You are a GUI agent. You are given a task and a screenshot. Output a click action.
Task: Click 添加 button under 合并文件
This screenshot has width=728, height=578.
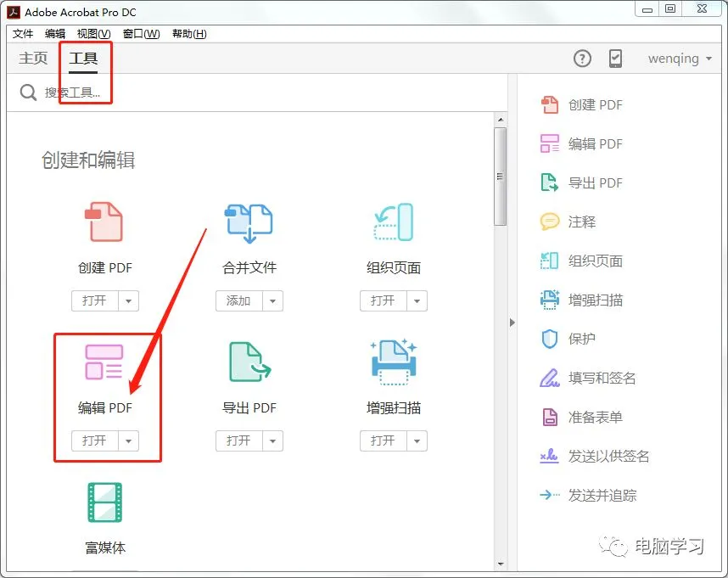pos(239,300)
